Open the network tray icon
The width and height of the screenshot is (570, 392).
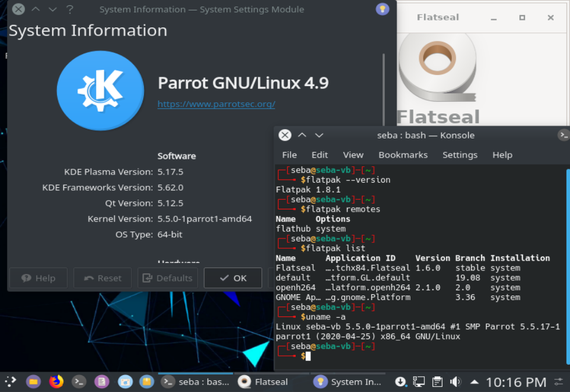point(419,382)
